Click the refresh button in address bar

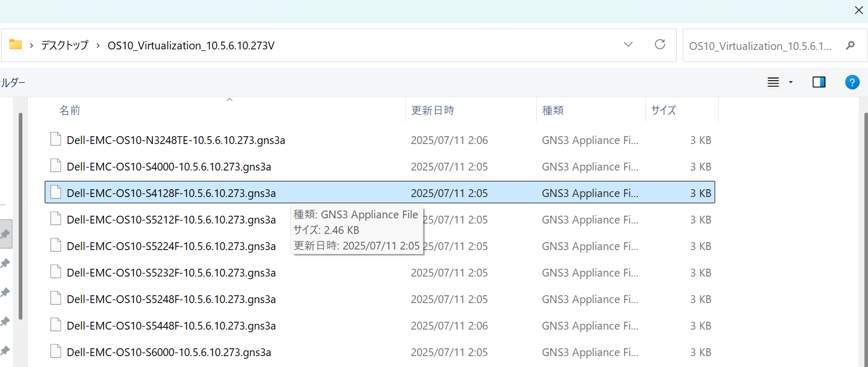point(660,45)
